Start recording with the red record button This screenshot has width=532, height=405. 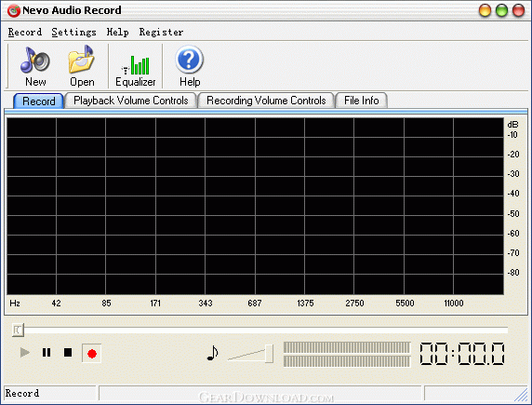pyautogui.click(x=91, y=354)
